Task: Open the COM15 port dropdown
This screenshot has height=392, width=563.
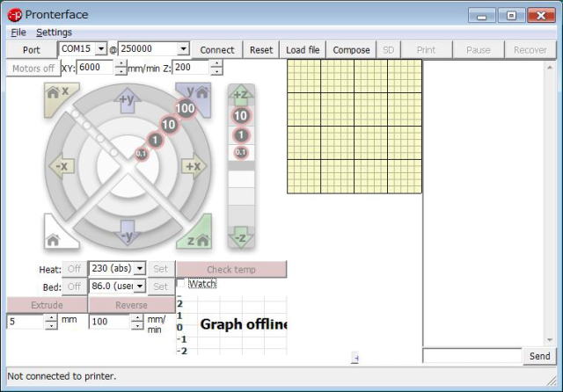Action: [x=101, y=48]
